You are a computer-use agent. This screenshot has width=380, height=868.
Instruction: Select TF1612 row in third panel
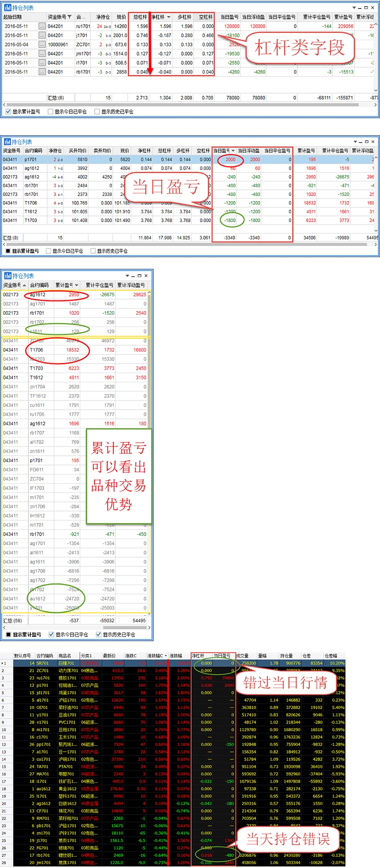click(74, 396)
